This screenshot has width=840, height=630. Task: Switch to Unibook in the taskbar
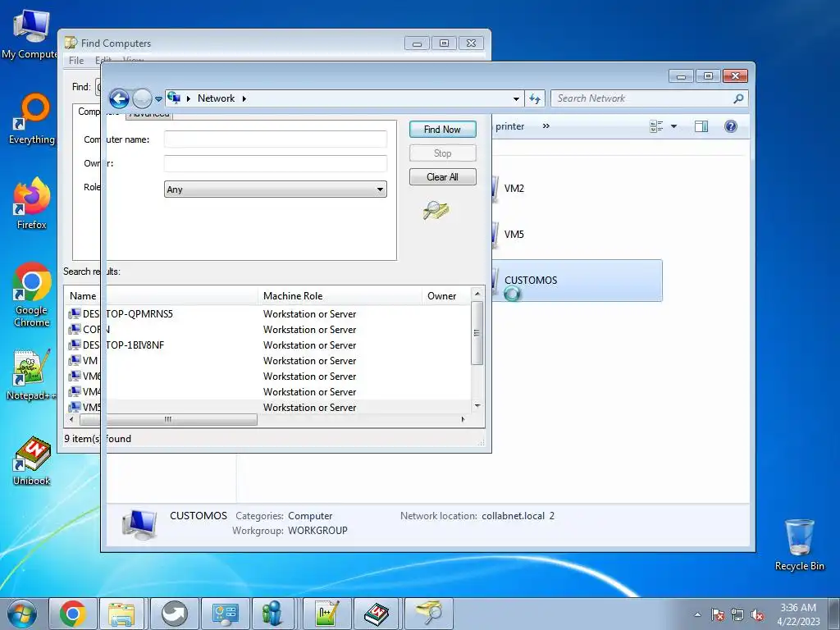pos(377,614)
